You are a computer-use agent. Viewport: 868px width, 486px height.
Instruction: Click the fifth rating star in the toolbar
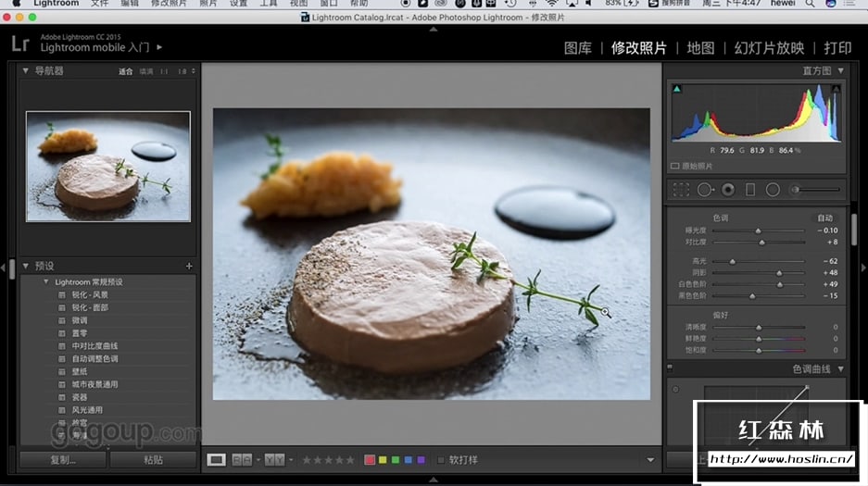[x=350, y=460]
